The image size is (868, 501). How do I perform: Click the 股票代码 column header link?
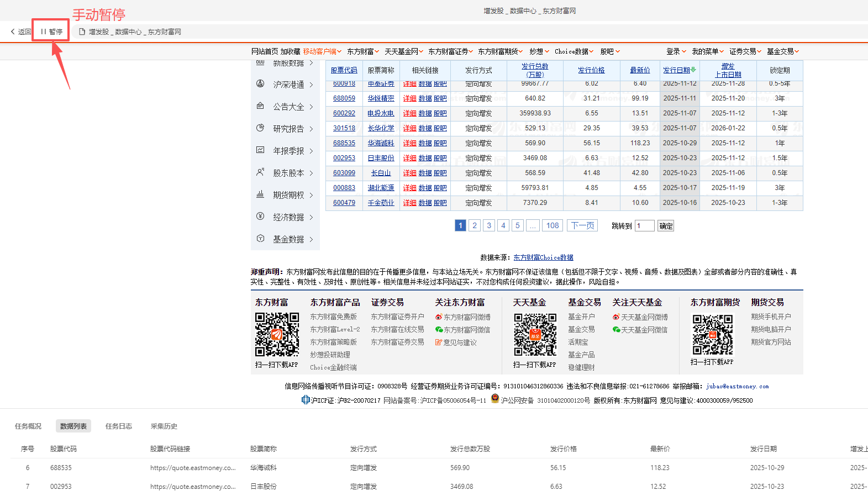pos(344,70)
